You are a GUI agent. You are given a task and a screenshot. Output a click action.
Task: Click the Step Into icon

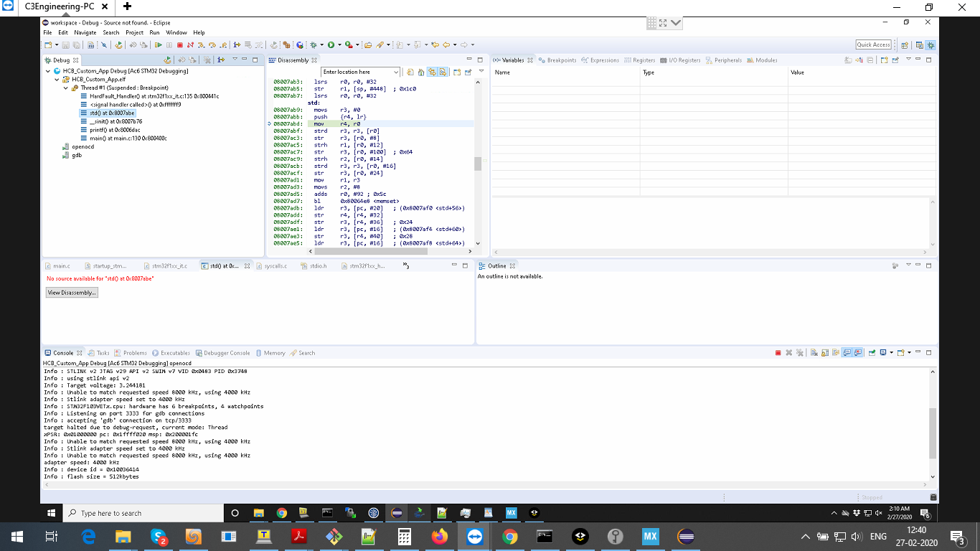tap(201, 44)
